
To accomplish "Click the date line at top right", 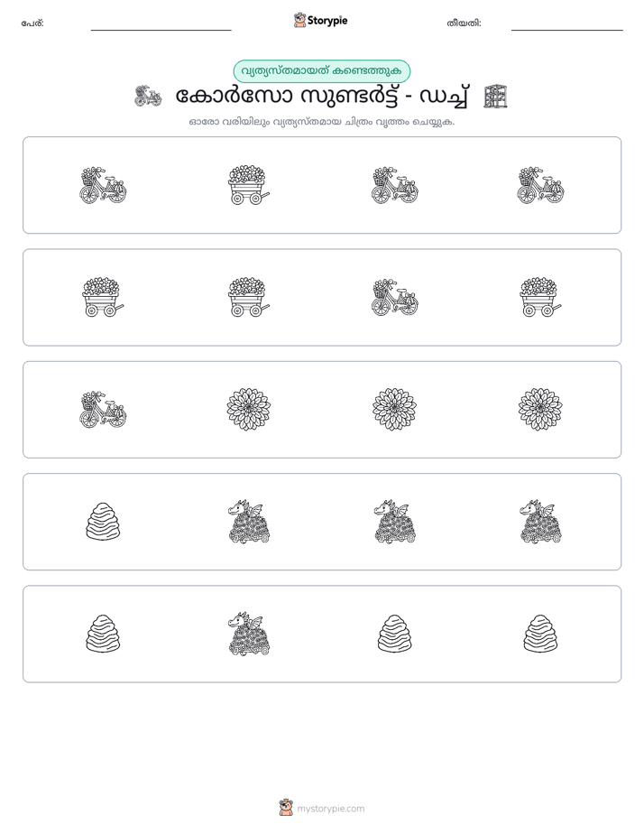I will pos(567,30).
